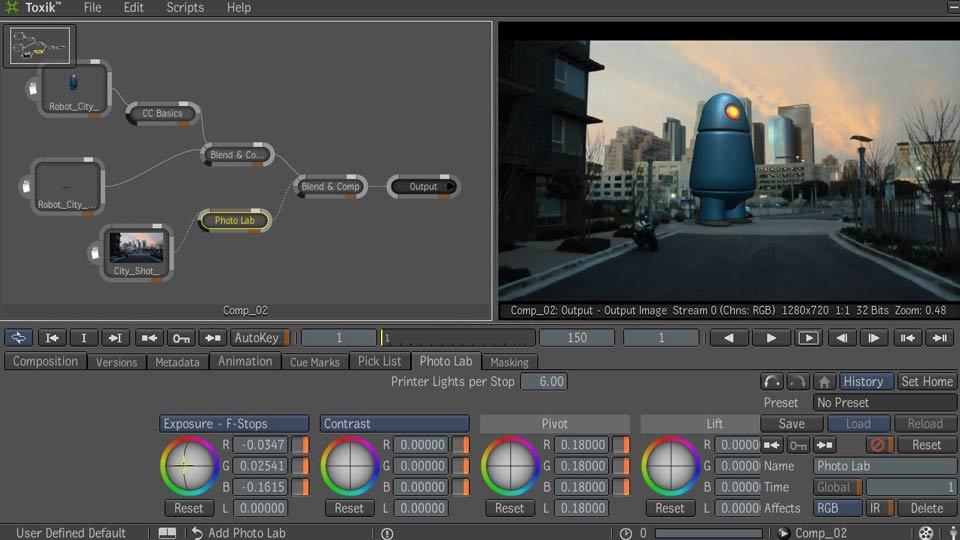Image resolution: width=960 pixels, height=540 pixels.
Task: Click the home icon beside History
Action: point(824,381)
